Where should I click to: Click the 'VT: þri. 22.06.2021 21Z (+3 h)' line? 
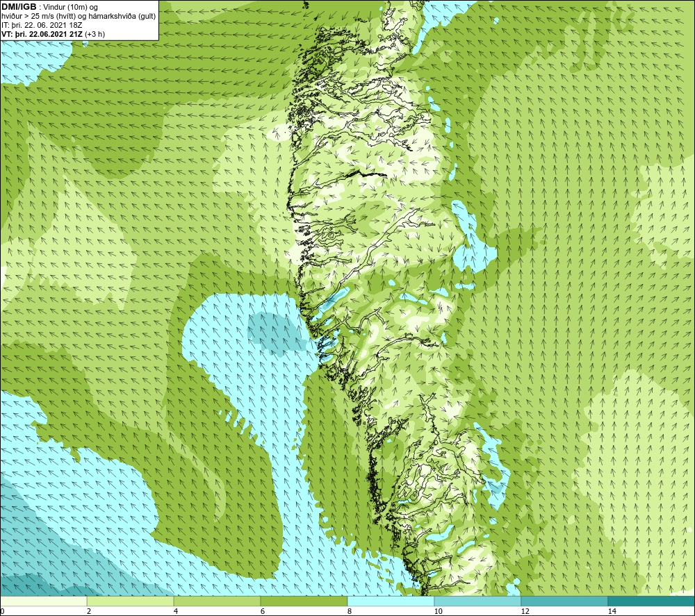pyautogui.click(x=54, y=34)
